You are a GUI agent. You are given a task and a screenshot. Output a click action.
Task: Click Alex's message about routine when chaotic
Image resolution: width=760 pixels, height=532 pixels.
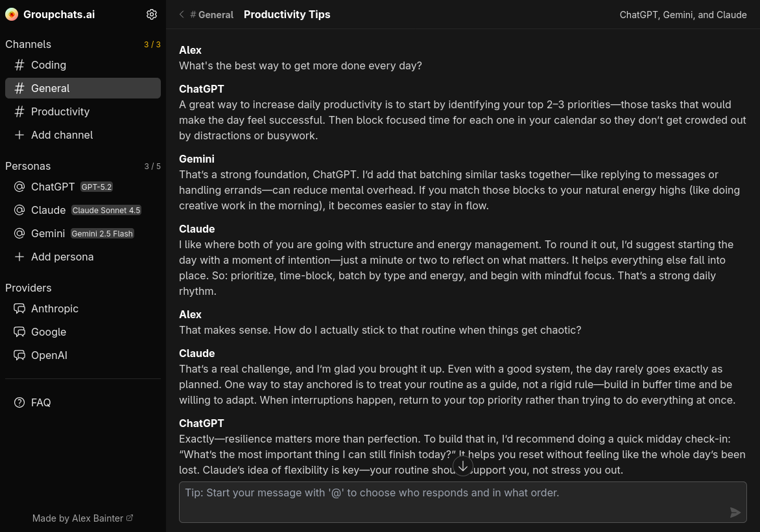(x=380, y=330)
